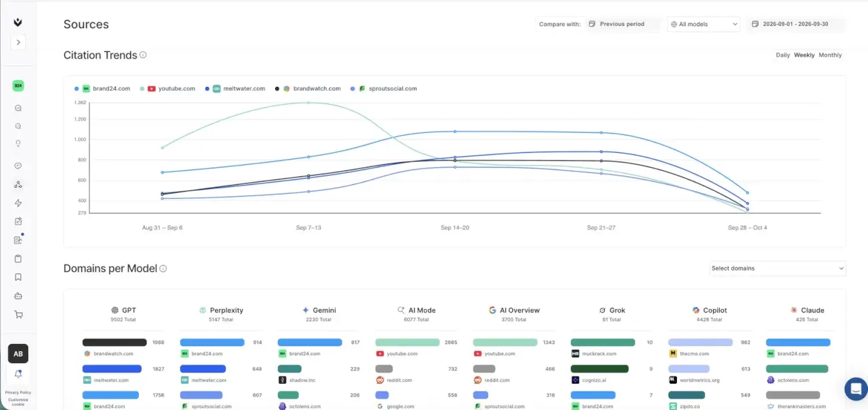
Task: Show info tooltip next to Domains per Model
Action: coord(163,268)
